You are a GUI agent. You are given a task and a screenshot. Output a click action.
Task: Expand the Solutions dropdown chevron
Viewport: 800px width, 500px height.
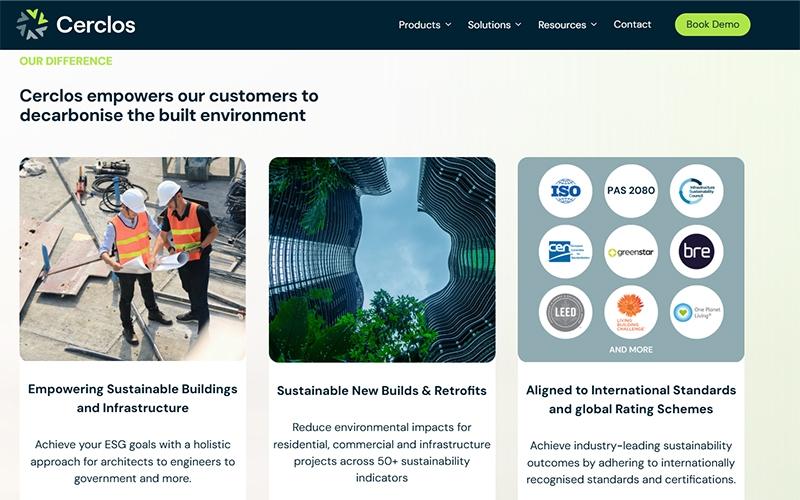518,24
